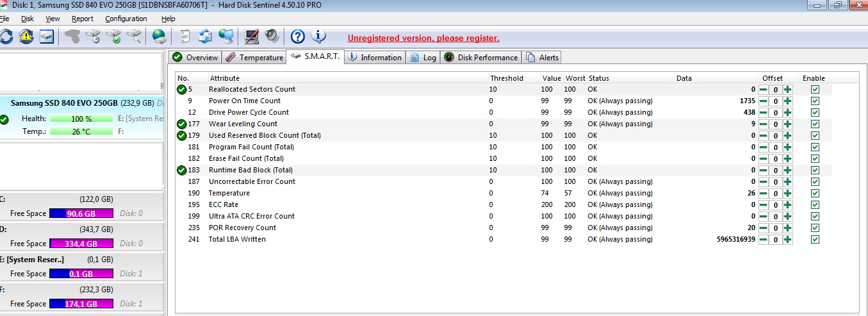Image resolution: width=868 pixels, height=316 pixels.
Task: Open the Configuration menu
Action: 126,19
